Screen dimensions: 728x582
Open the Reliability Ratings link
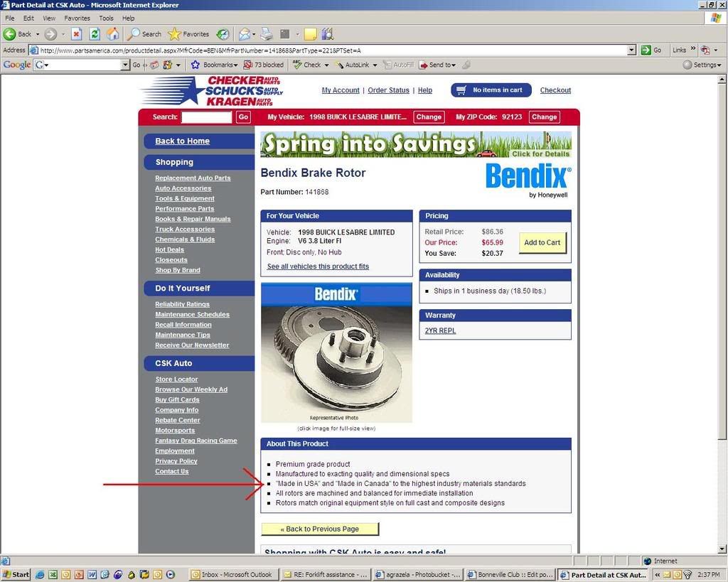(x=182, y=304)
